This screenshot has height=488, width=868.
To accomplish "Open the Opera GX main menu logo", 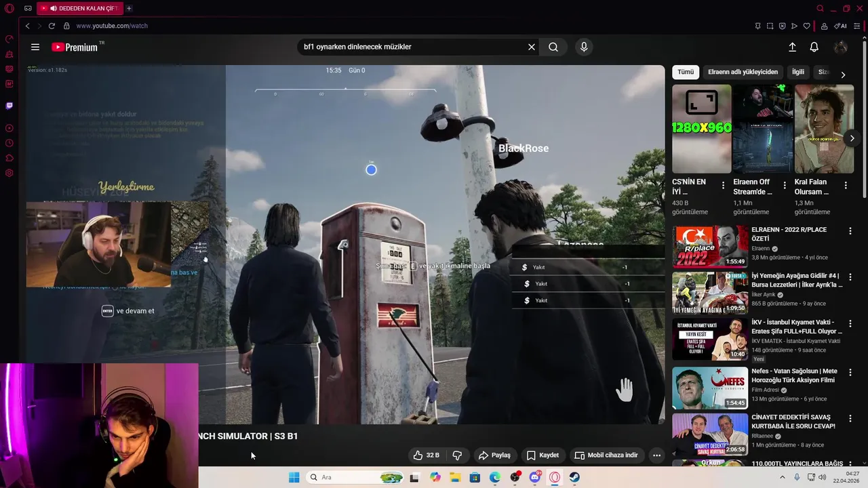I will [9, 8].
